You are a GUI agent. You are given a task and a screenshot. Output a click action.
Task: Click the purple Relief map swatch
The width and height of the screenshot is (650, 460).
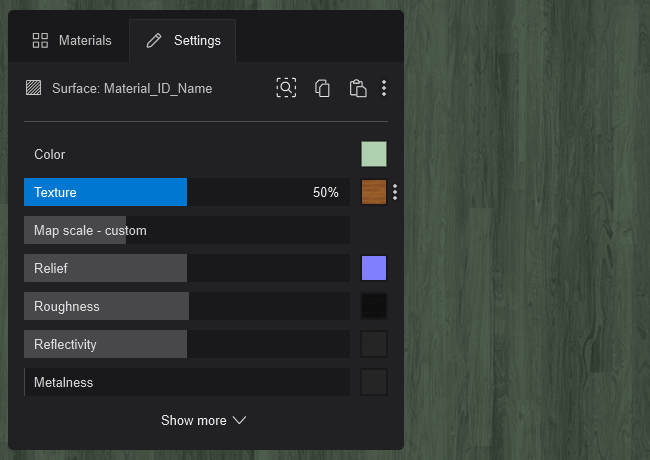pyautogui.click(x=373, y=268)
